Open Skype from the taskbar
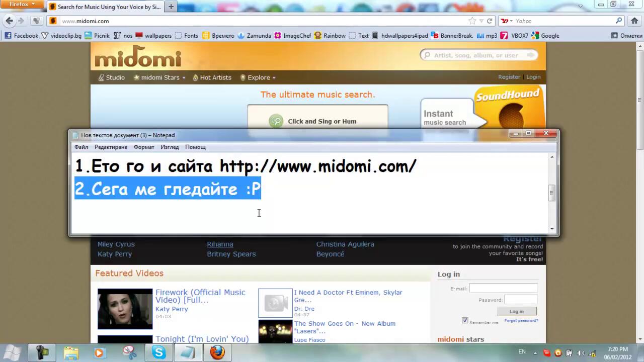 (159, 352)
